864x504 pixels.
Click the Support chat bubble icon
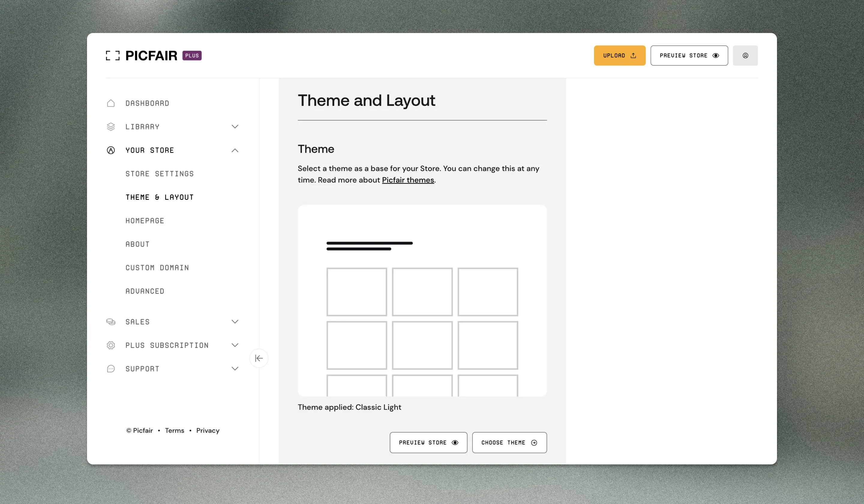(111, 369)
